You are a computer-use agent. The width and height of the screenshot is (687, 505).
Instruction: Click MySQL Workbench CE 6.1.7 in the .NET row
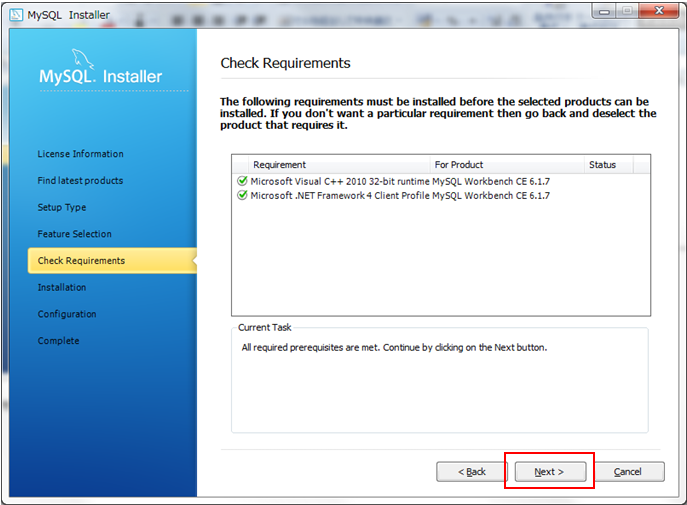(491, 195)
